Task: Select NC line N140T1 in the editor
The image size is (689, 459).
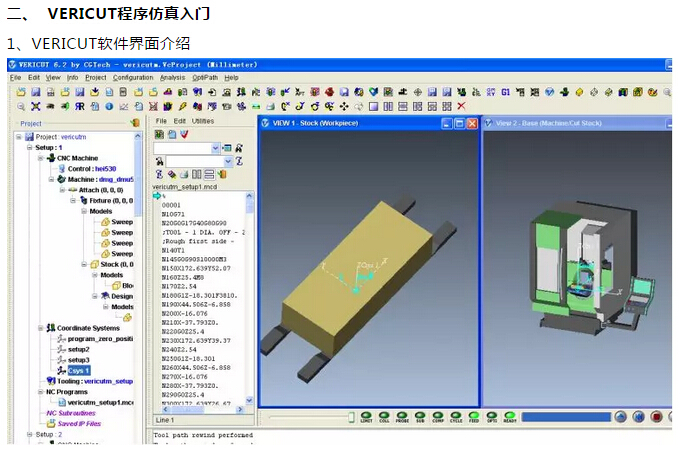Action: [173, 250]
